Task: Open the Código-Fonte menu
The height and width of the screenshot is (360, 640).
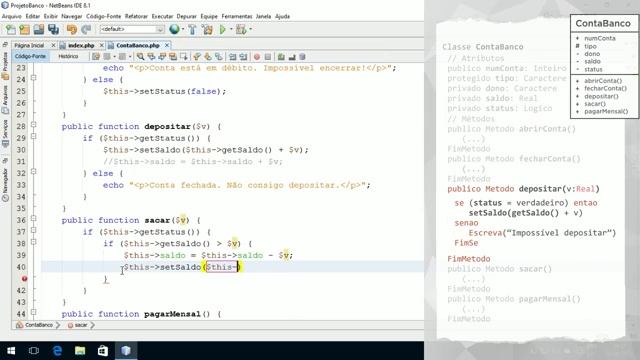Action: [103, 16]
